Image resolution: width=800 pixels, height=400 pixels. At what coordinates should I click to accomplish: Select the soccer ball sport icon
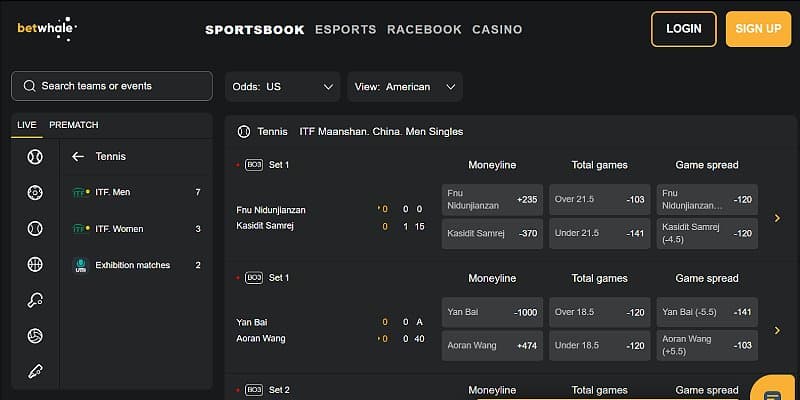click(35, 192)
